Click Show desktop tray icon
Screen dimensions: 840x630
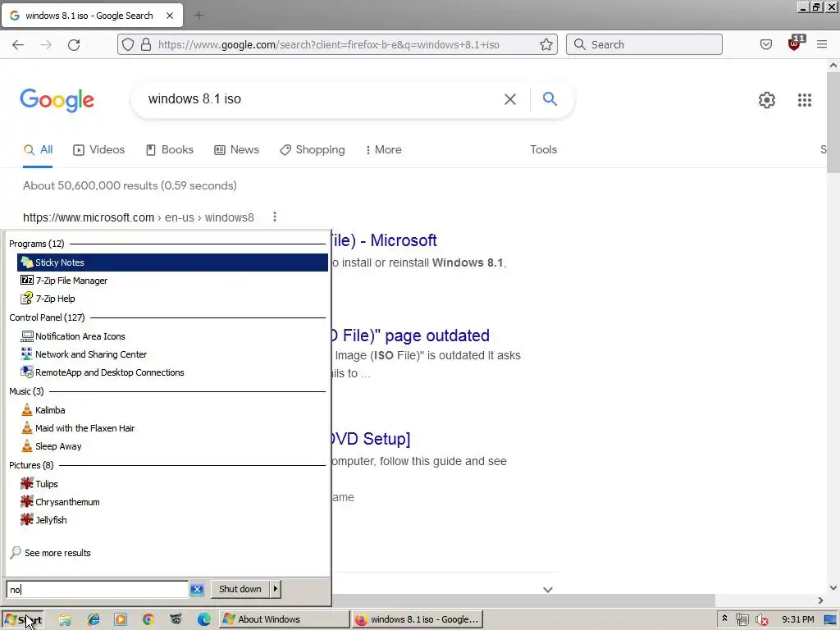[830, 620]
